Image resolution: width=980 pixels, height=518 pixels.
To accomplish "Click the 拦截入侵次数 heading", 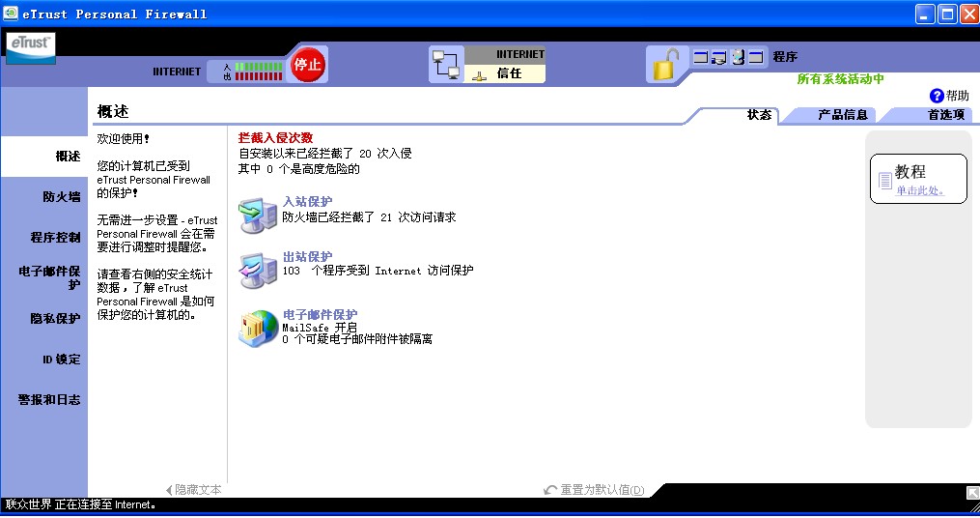I will coord(275,137).
